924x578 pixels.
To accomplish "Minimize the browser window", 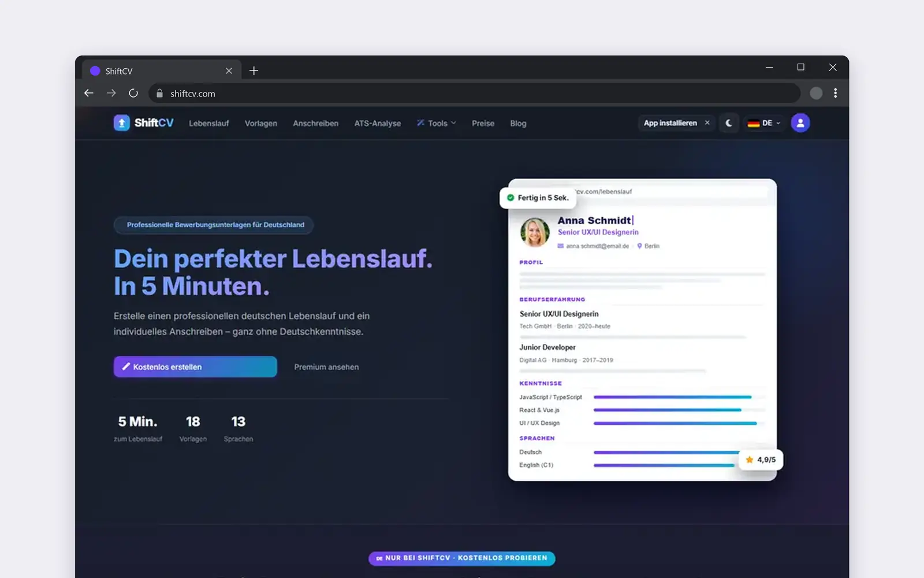I will (x=769, y=67).
